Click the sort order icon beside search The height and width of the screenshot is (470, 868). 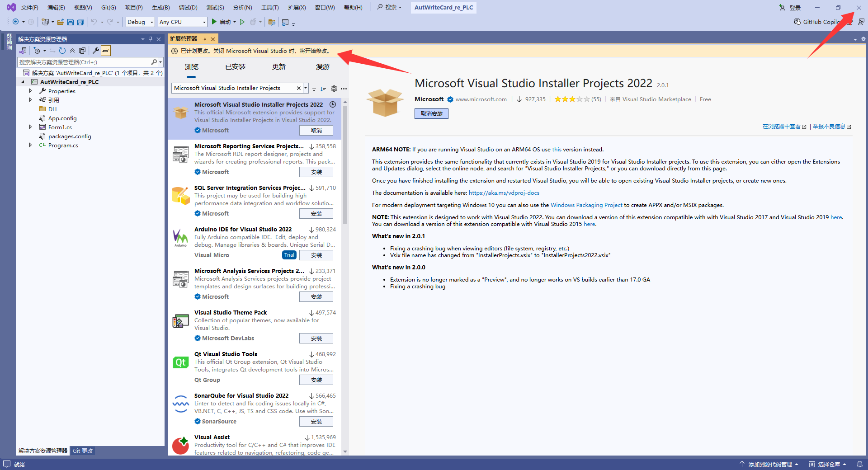click(x=324, y=89)
